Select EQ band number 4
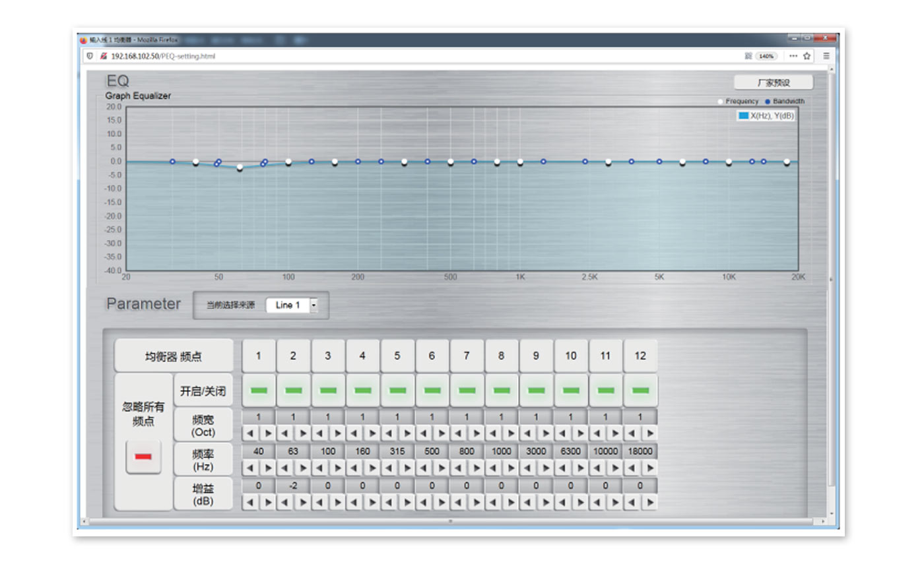This screenshot has height=572, width=924. [x=362, y=356]
